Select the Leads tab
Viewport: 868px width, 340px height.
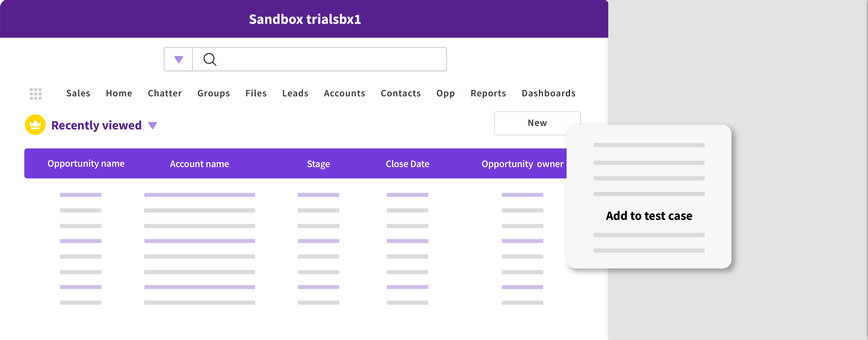295,93
